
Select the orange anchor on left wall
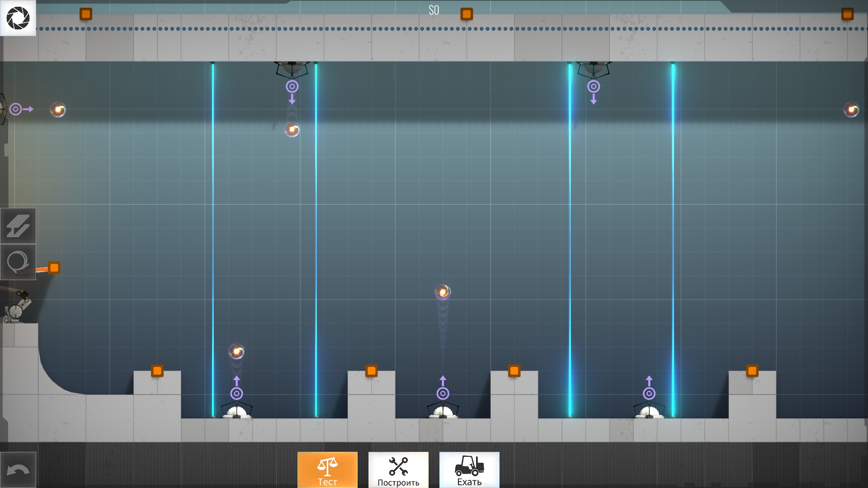[x=54, y=268]
